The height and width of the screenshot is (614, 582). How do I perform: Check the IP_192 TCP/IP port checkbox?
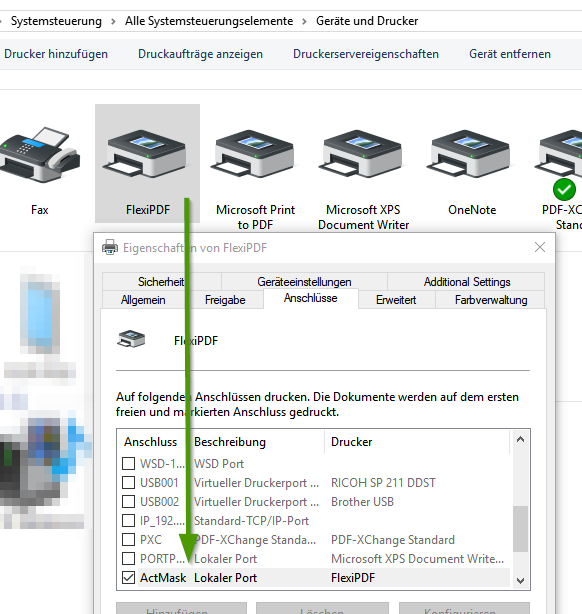128,520
